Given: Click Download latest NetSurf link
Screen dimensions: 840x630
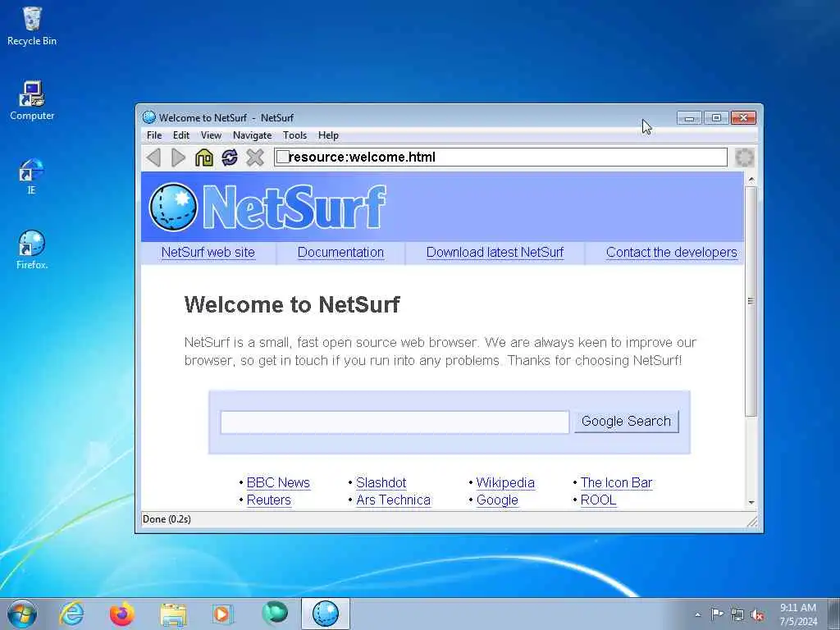Looking at the screenshot, I should [495, 253].
